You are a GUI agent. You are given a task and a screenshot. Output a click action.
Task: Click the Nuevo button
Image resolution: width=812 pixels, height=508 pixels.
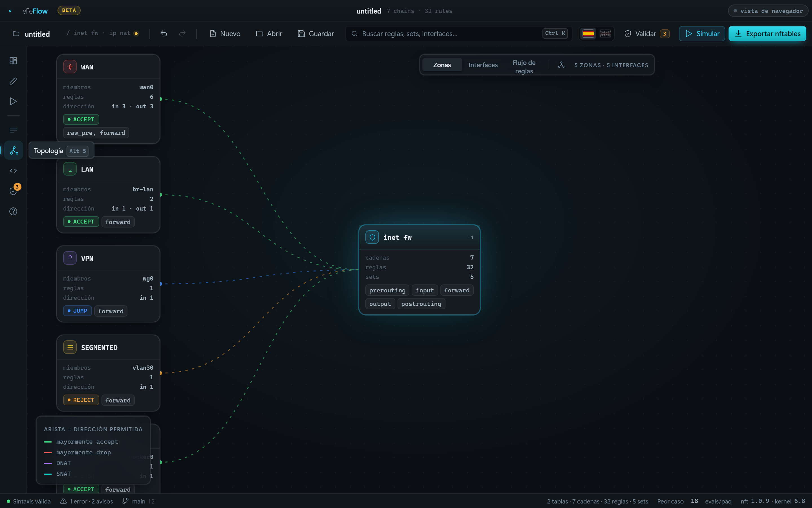click(x=225, y=34)
